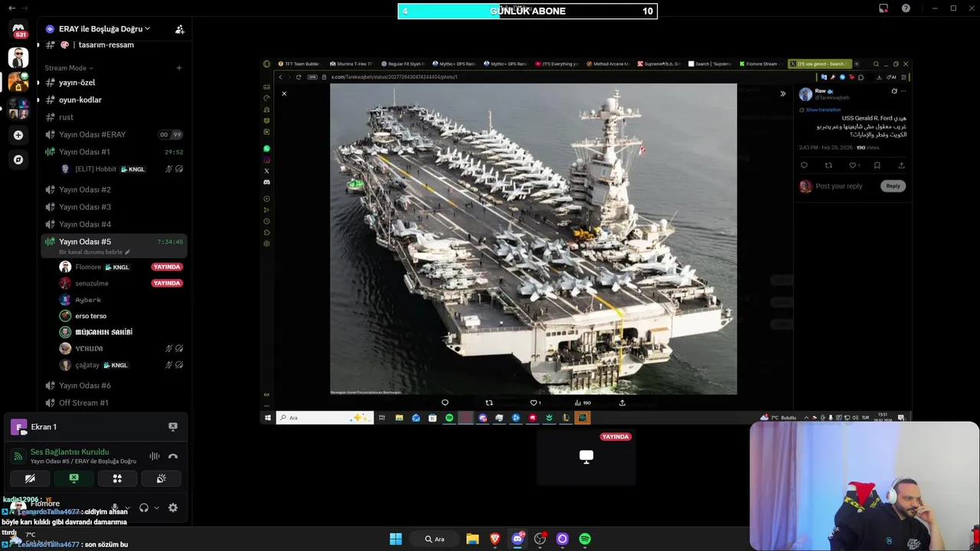Image resolution: width=980 pixels, height=551 pixels.
Task: Click the GÜNLÜK ABONE progress bar
Action: pyautogui.click(x=528, y=11)
